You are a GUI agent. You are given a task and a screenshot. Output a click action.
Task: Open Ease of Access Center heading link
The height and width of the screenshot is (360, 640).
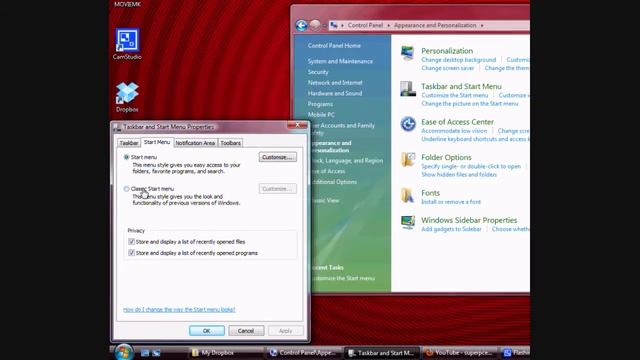(457, 122)
